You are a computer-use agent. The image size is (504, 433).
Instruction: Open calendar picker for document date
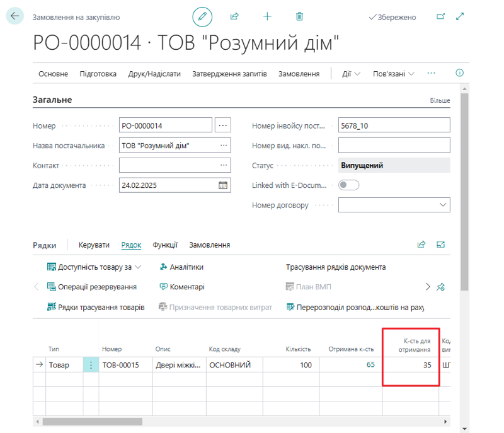[x=223, y=185]
